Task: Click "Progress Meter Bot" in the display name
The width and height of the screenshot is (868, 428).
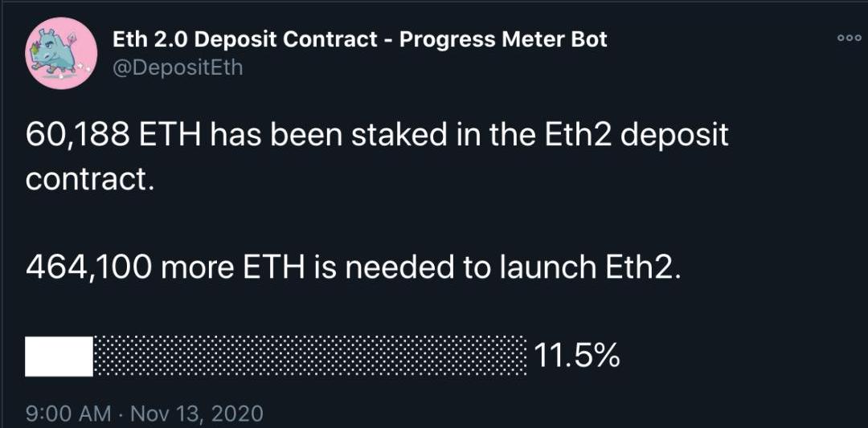Action: pos(503,39)
